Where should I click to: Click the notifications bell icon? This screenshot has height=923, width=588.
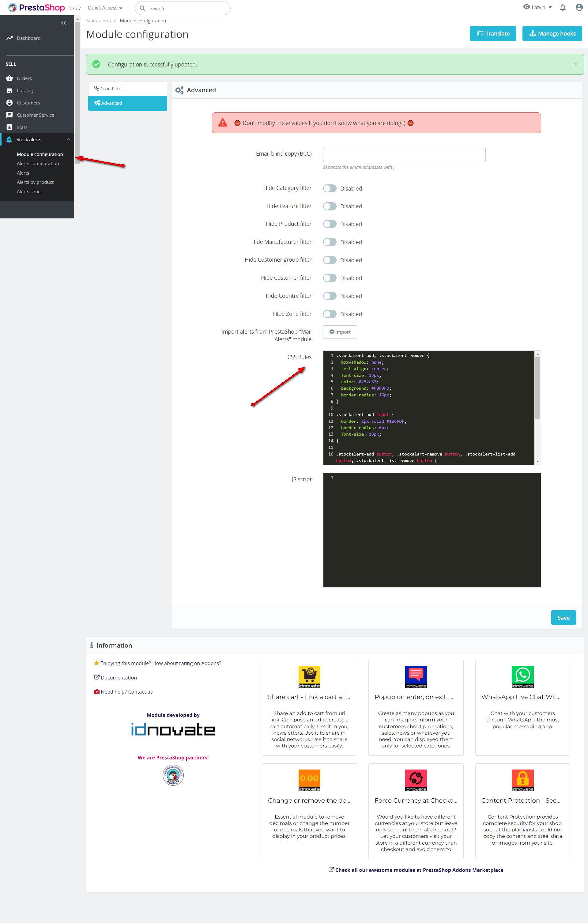[562, 8]
